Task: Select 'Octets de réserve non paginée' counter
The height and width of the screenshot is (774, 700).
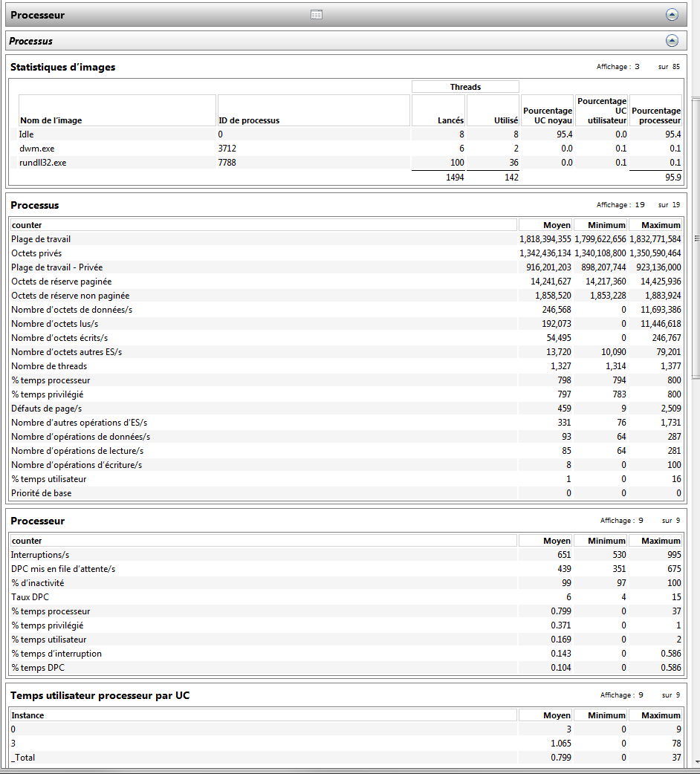Action: point(346,296)
